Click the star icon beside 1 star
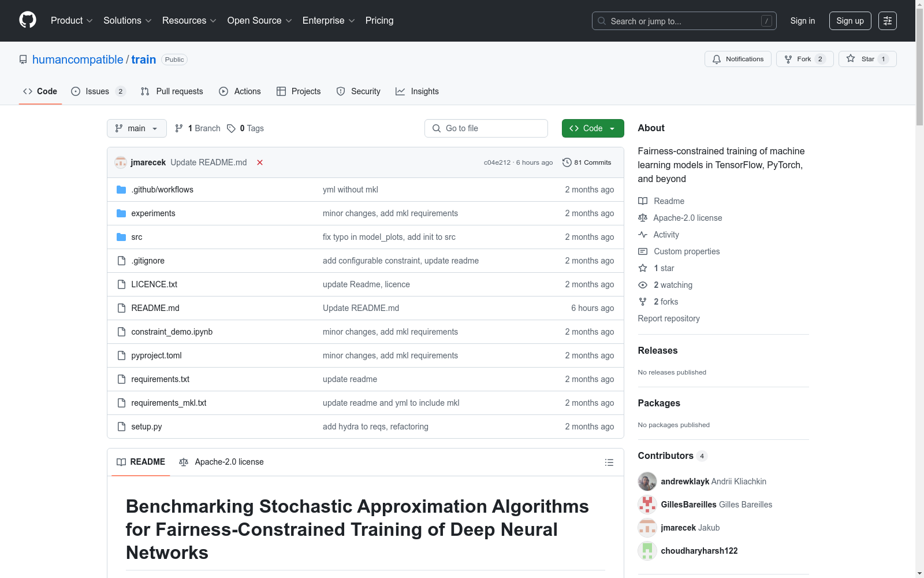 [x=643, y=268]
